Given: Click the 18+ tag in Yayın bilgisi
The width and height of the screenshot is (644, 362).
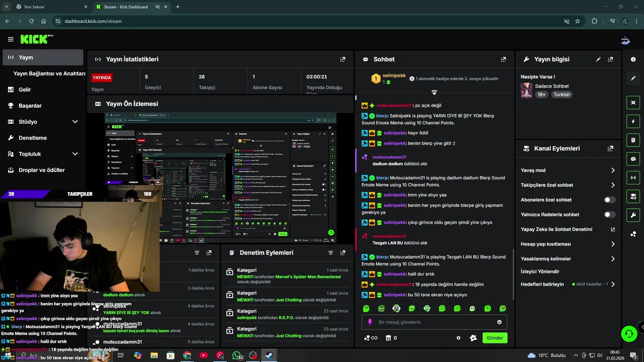Looking at the screenshot, I should point(541,95).
